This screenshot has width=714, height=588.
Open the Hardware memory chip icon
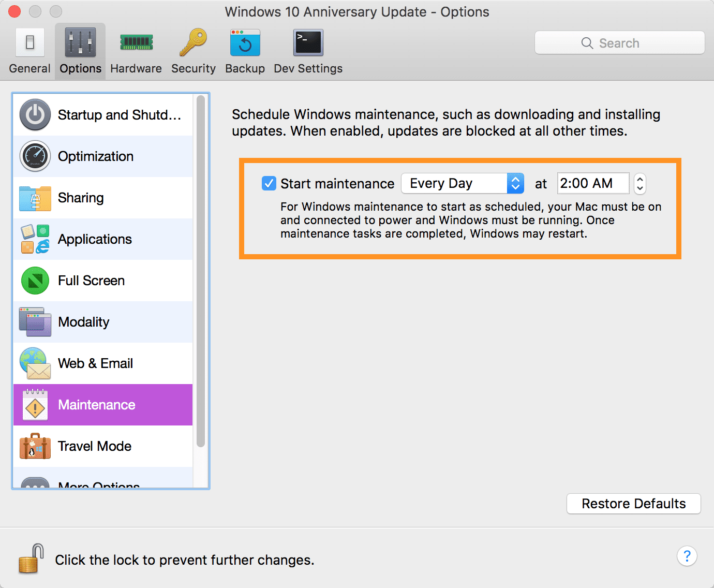point(136,42)
